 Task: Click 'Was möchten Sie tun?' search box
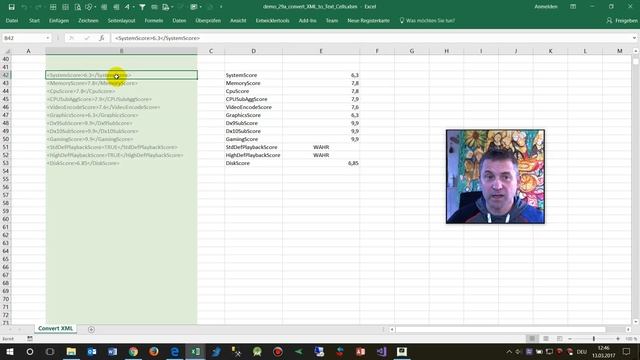coord(427,20)
